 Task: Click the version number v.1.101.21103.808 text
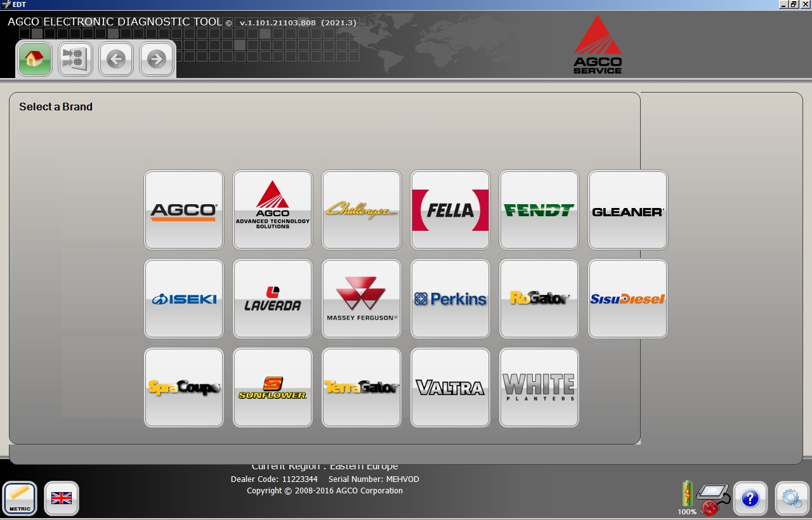tap(278, 23)
